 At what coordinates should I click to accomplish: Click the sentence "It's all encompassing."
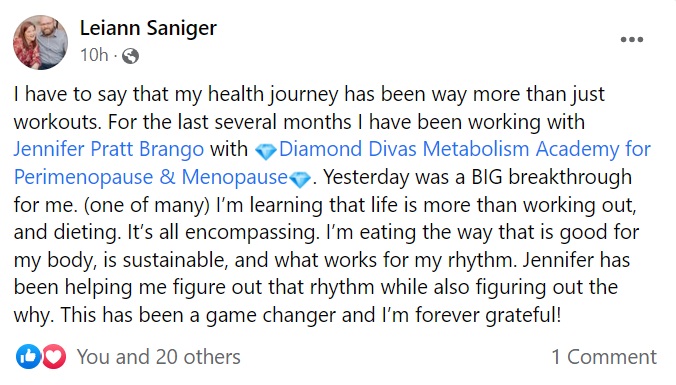pos(223,232)
